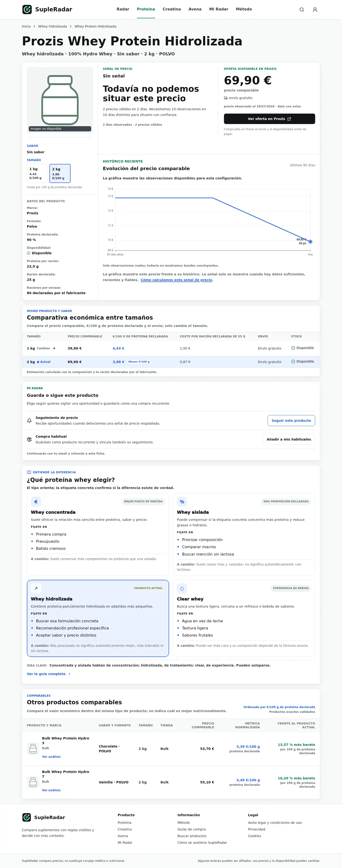
Task: Click the Clear whey dotted circle icon
Action: (x=182, y=588)
